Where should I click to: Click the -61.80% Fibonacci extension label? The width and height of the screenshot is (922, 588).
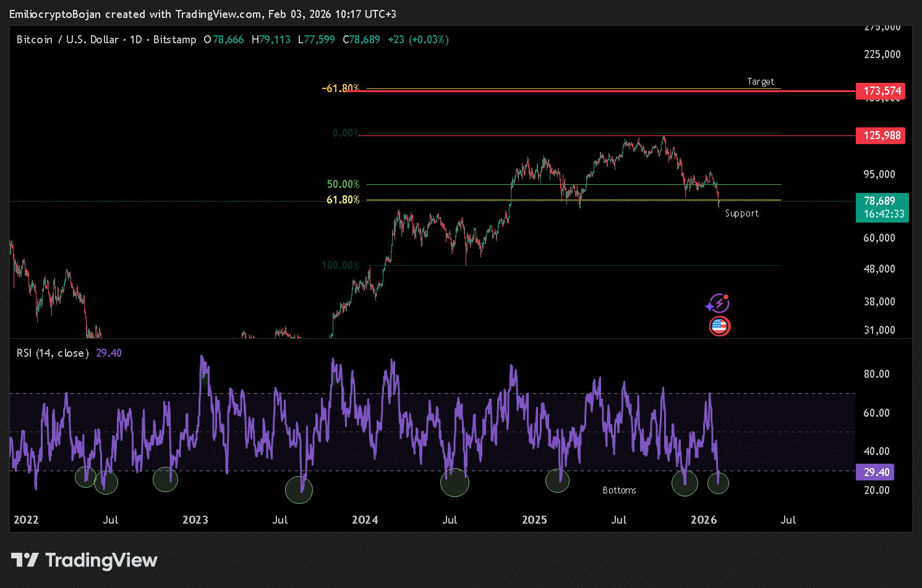pos(341,88)
